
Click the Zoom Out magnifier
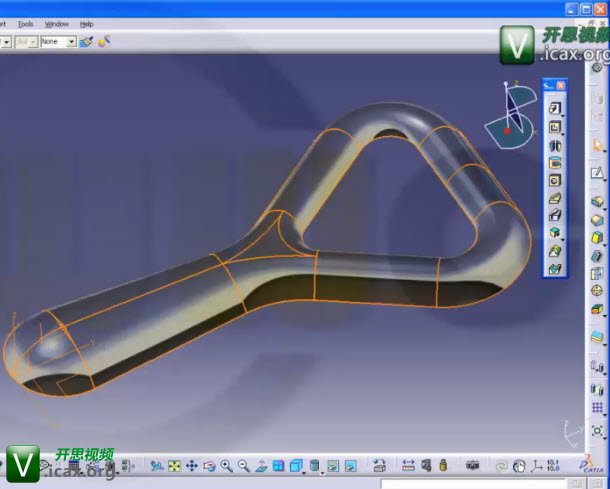coord(243,466)
